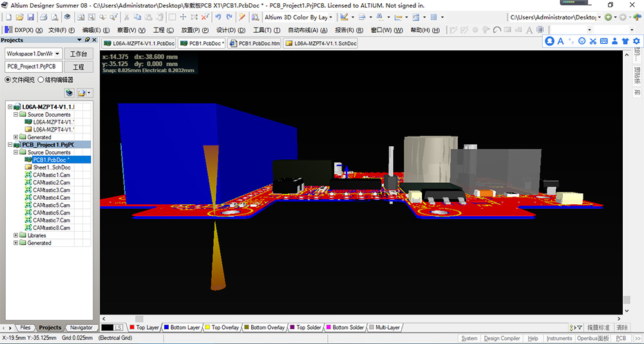Select the 文件阅览 radio button
This screenshot has height=344, width=644.
pyautogui.click(x=8, y=80)
